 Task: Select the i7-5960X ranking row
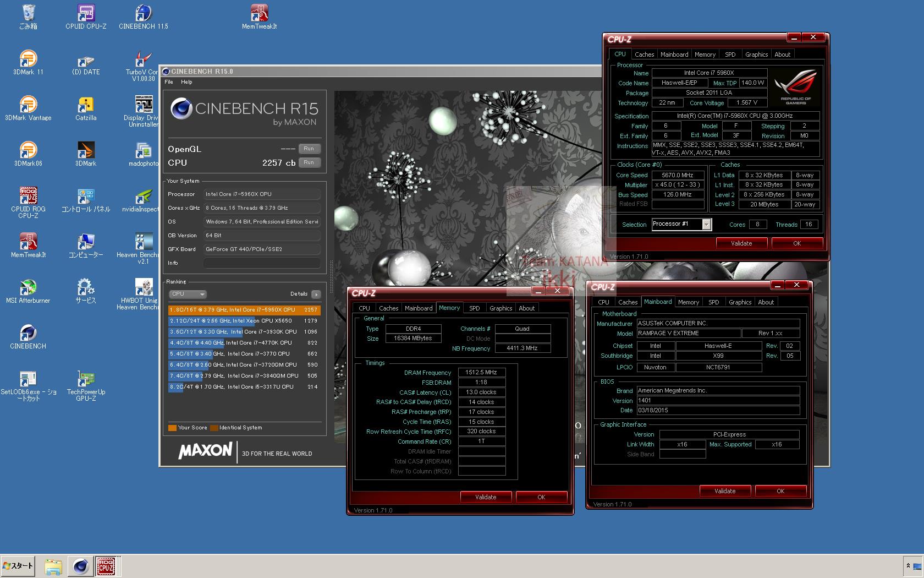pos(244,310)
